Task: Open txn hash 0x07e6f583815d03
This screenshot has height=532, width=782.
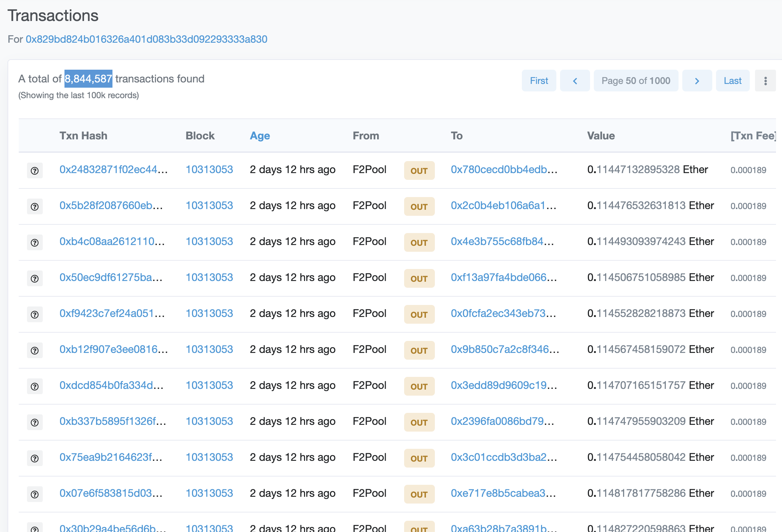Action: coord(111,493)
